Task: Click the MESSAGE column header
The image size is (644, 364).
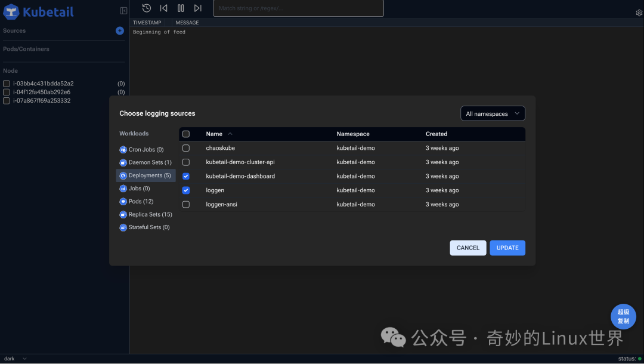Action: pos(187,23)
